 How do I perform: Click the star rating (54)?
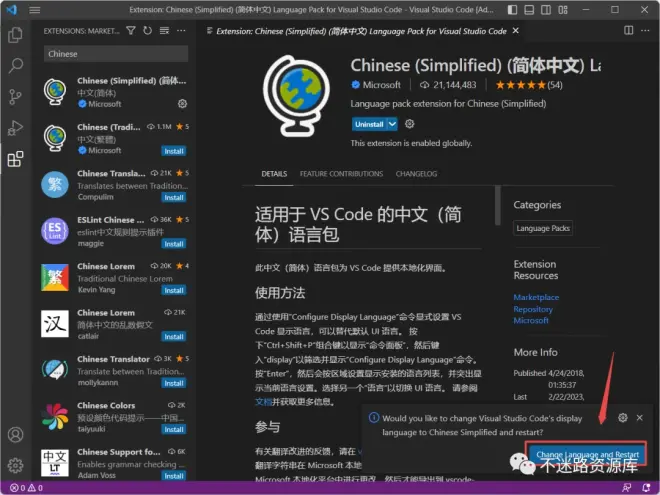(529, 85)
